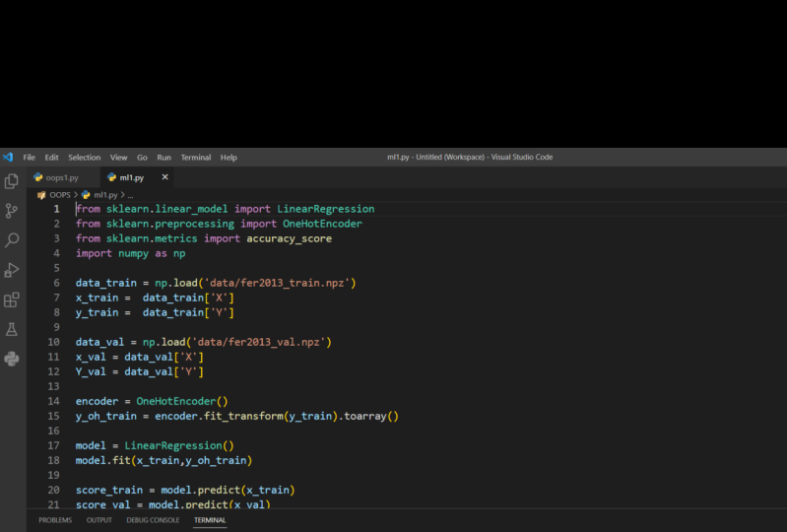The height and width of the screenshot is (532, 787).
Task: Open the Python activity bar view
Action: pyautogui.click(x=12, y=359)
